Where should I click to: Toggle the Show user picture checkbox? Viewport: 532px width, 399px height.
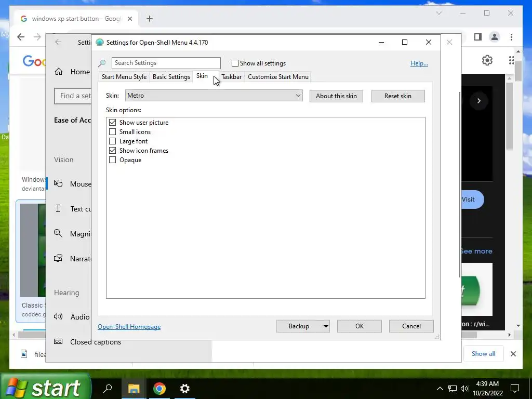(112, 123)
